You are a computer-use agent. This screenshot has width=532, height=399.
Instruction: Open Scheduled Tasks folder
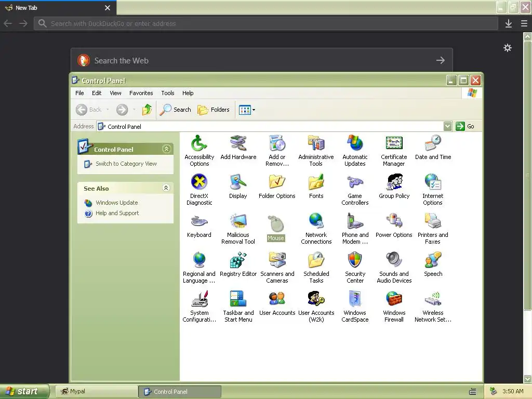[316, 268]
